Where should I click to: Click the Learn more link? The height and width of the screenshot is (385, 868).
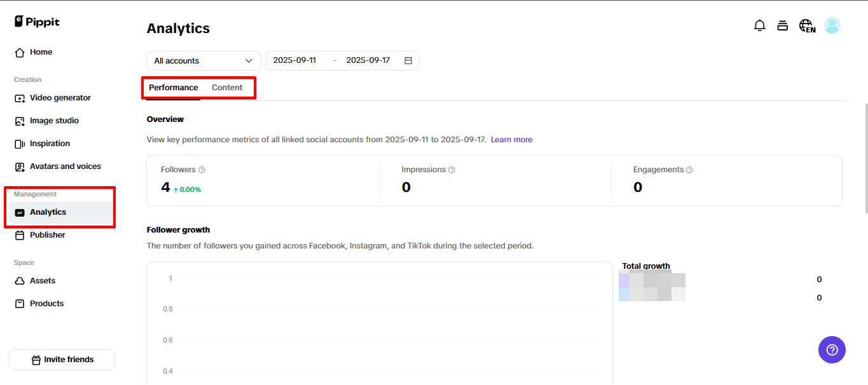pyautogui.click(x=511, y=139)
